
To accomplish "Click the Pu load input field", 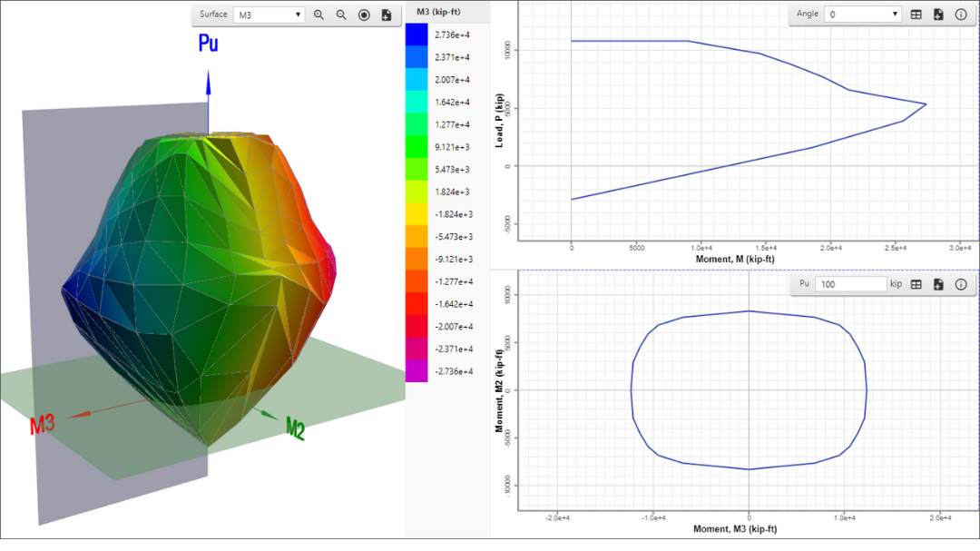I will pyautogui.click(x=850, y=284).
